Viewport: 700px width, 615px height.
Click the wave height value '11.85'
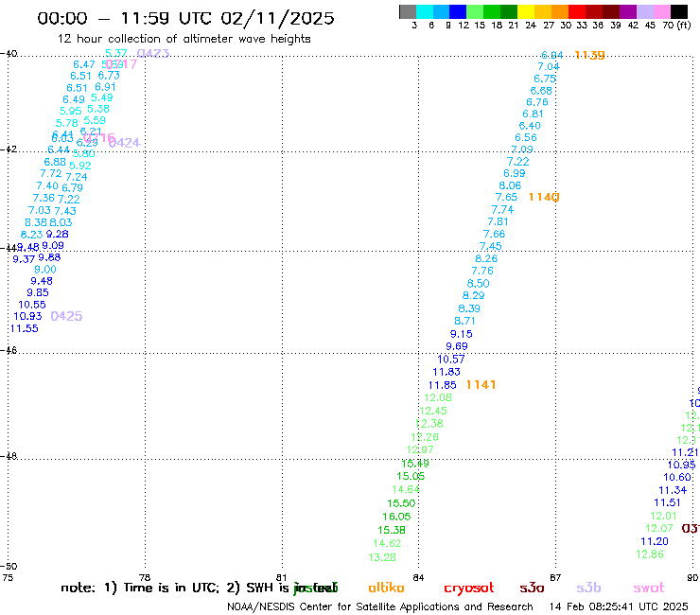[443, 385]
